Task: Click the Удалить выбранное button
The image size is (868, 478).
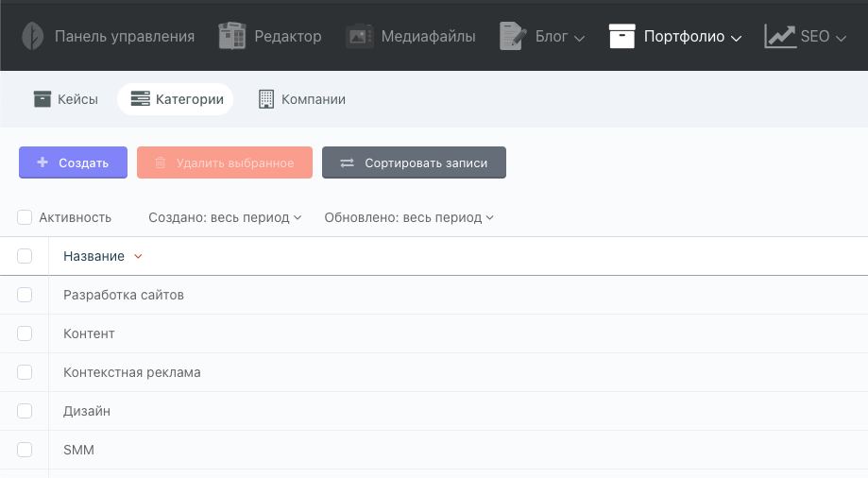Action: pyautogui.click(x=225, y=162)
